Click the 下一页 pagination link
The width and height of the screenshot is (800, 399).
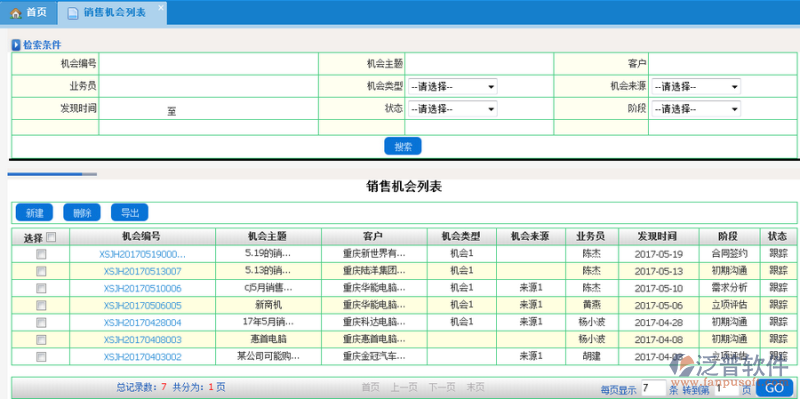pyautogui.click(x=442, y=387)
